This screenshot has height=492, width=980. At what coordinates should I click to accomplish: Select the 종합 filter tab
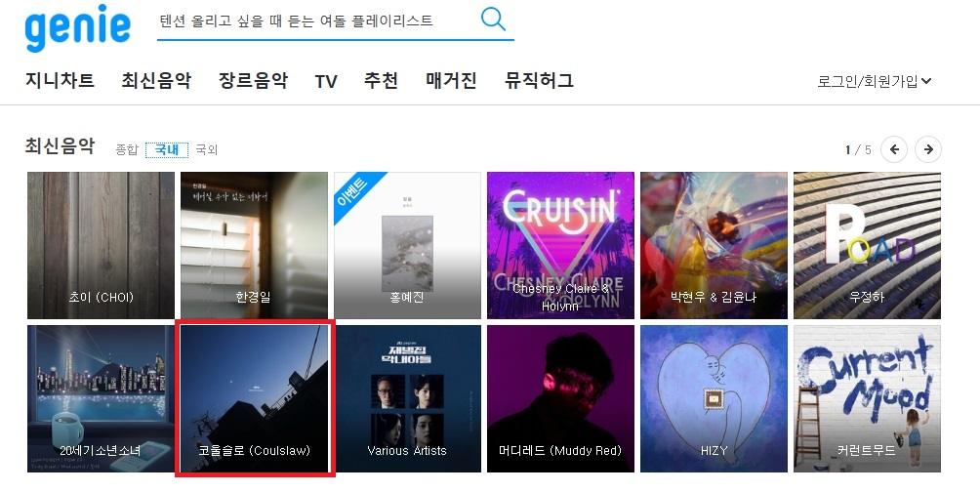pos(127,149)
